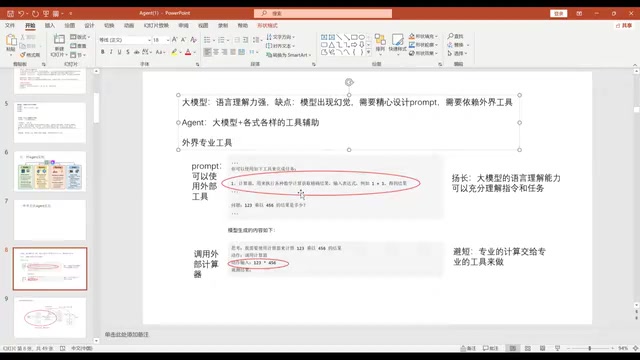Image resolution: width=640 pixels, height=360 pixels.
Task: Switch to the Transitions (切换) tab
Action: click(x=109, y=26)
